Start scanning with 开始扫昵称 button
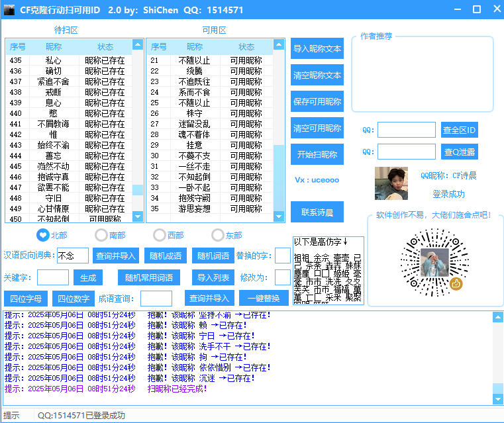The height and width of the screenshot is (423, 504). [317, 154]
